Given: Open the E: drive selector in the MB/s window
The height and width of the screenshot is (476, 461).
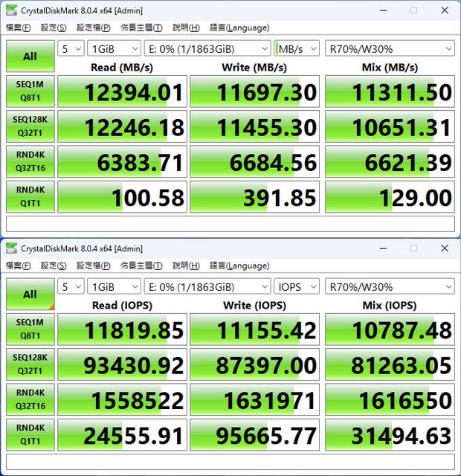Looking at the screenshot, I should coord(207,48).
